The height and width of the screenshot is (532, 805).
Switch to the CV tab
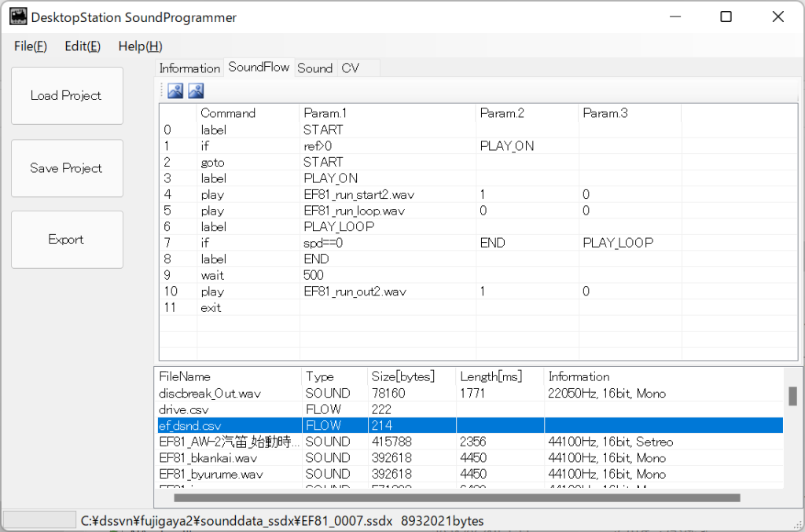pyautogui.click(x=351, y=68)
